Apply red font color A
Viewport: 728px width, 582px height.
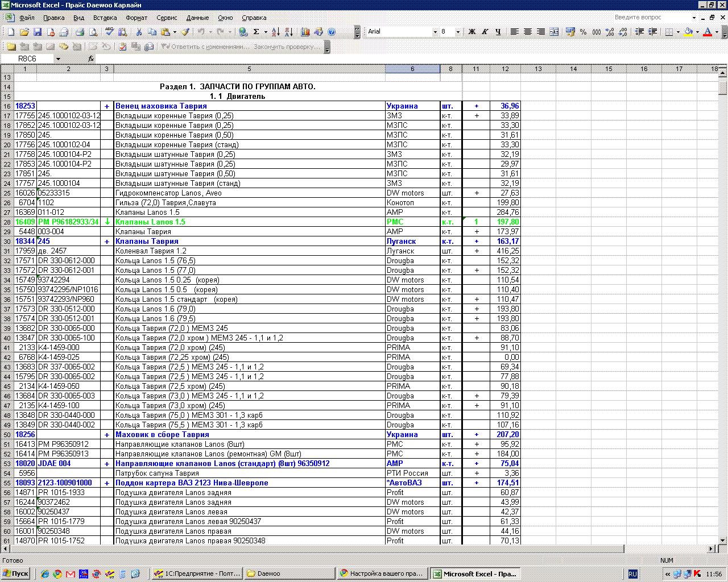click(x=708, y=32)
